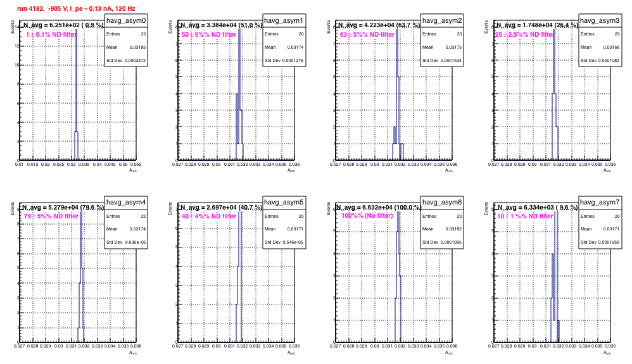Viewport: 632px width, 364px height.
Task: Click Mean value 0.03182 in havg_asym6 box
Action: point(453,229)
